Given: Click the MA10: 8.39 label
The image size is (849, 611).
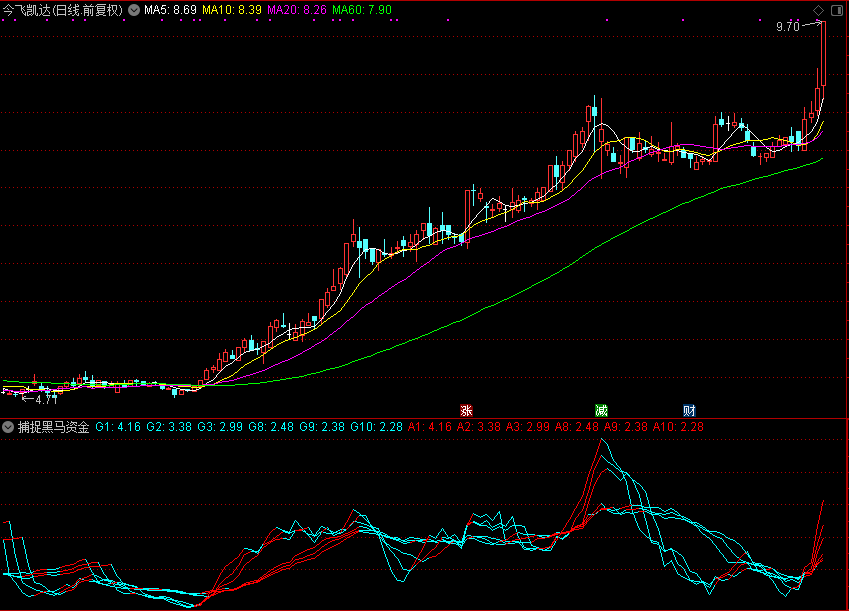Looking at the screenshot, I should click(232, 10).
